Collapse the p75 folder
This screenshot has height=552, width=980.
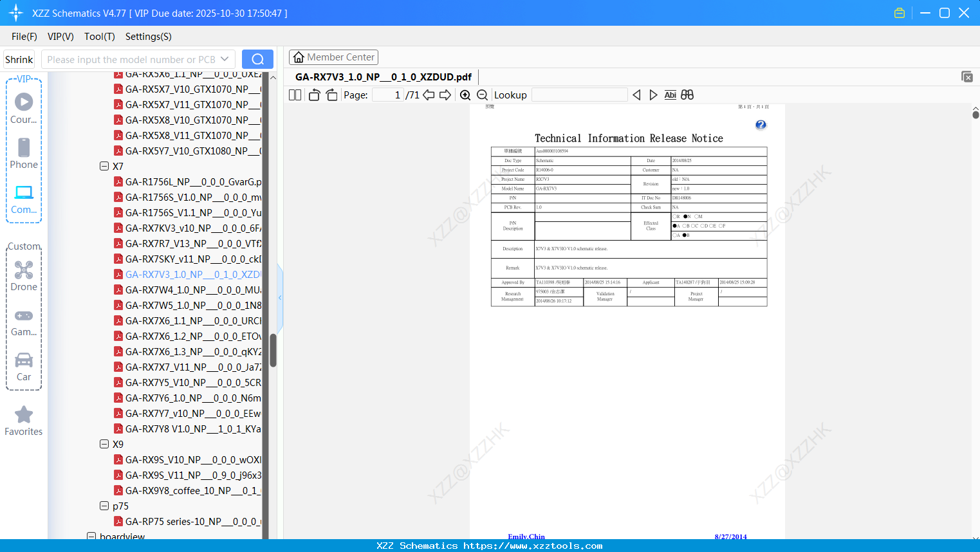[104, 506]
